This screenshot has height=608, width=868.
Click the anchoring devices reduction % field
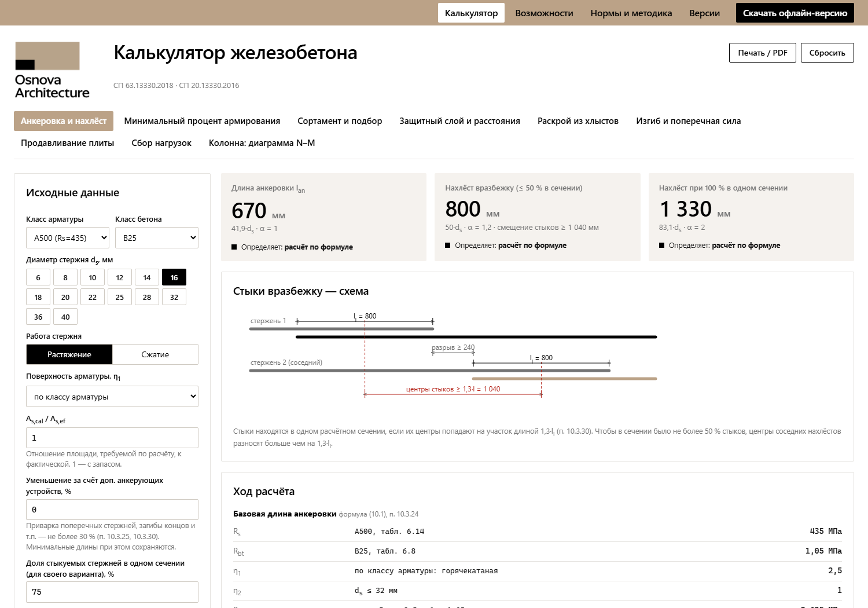112,510
